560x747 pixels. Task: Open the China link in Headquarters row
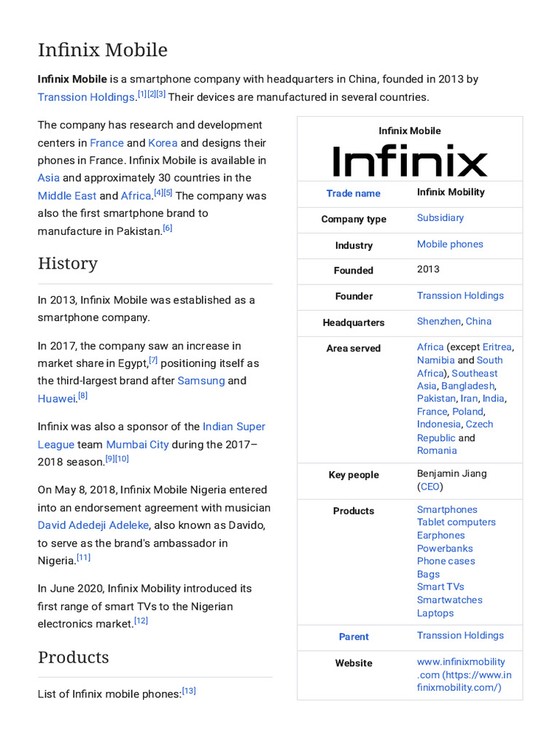(x=478, y=321)
